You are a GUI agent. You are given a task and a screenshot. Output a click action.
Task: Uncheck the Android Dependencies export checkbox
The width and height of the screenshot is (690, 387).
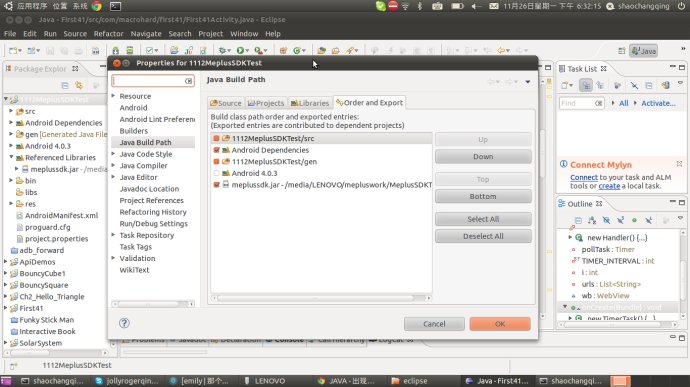click(x=216, y=150)
